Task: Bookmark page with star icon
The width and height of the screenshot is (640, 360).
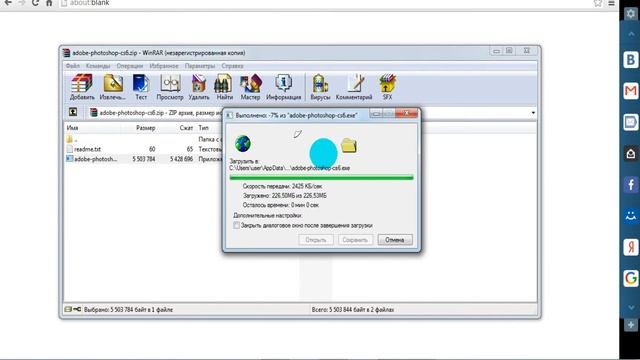Action: 598,3
